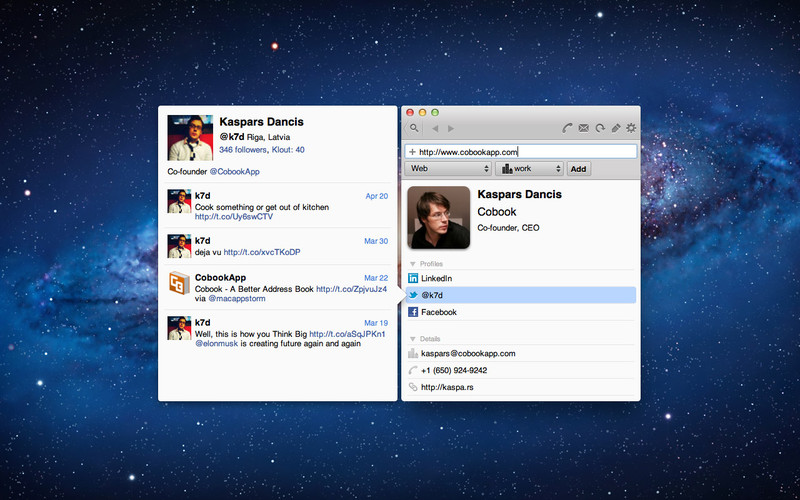Click the kaspars@cobookapp.com email row
Viewport: 800px width, 500px height.
[520, 353]
